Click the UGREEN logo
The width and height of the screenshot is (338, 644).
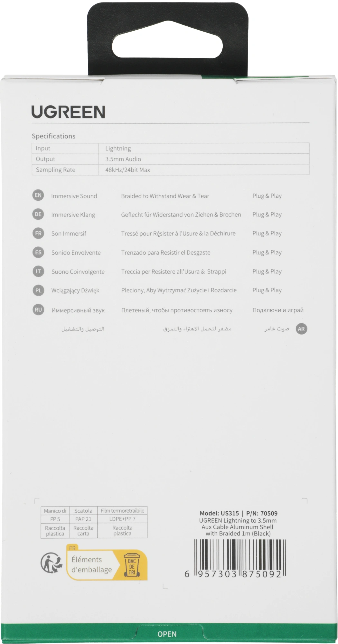coord(68,112)
